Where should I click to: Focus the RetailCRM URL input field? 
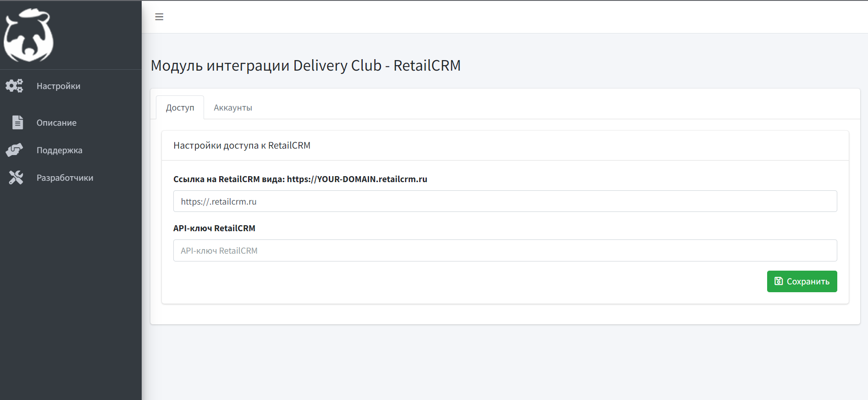click(x=505, y=201)
